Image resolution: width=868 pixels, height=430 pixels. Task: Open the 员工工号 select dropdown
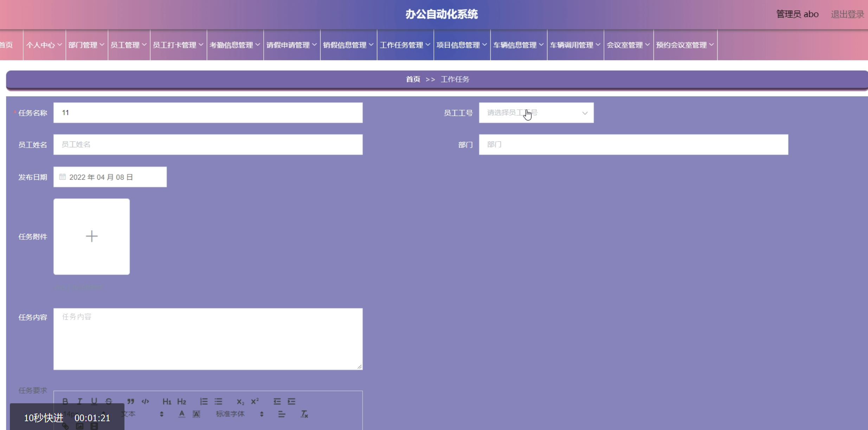pyautogui.click(x=536, y=113)
